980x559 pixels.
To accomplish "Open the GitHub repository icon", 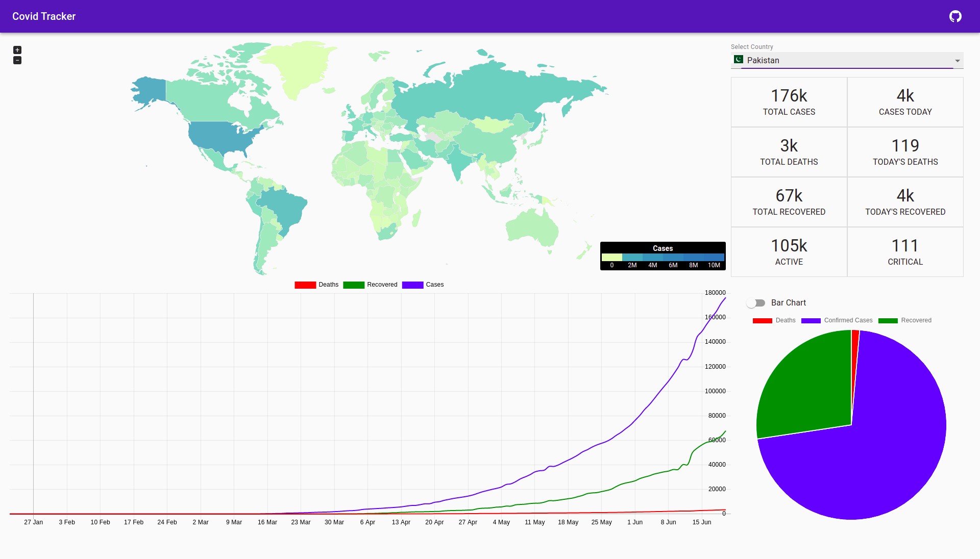I will click(x=955, y=16).
